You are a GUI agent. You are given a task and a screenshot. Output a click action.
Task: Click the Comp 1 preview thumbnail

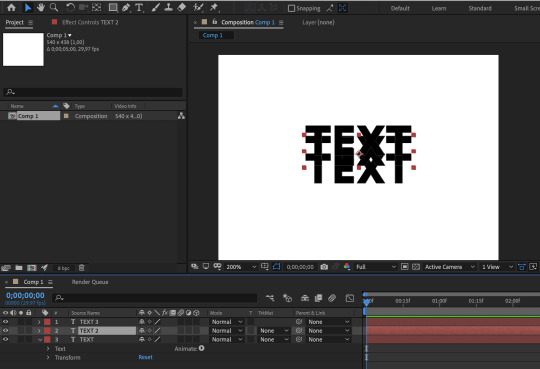[x=23, y=49]
